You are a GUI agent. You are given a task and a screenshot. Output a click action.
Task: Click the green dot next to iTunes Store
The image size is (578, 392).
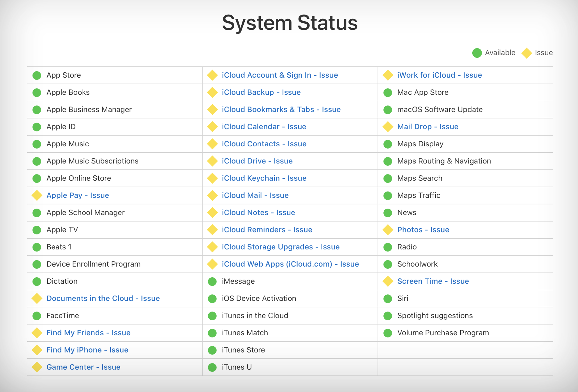(212, 350)
